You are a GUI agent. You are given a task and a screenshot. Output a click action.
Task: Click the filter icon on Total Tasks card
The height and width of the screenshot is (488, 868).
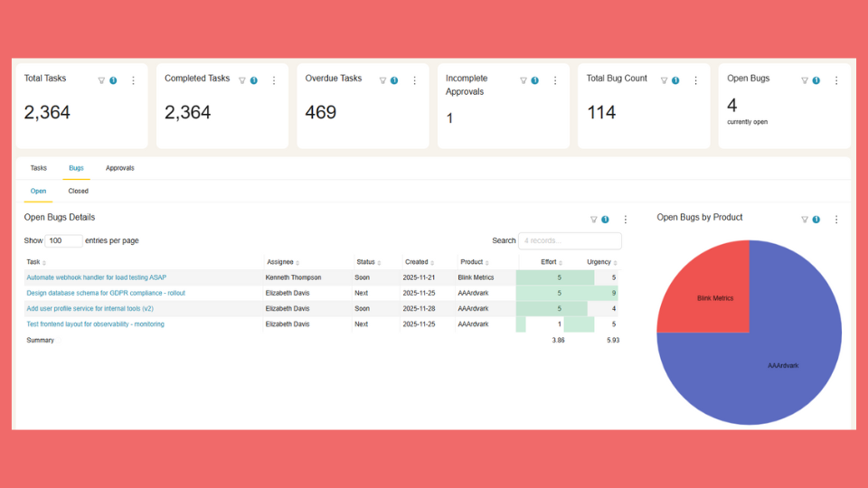tap(101, 80)
